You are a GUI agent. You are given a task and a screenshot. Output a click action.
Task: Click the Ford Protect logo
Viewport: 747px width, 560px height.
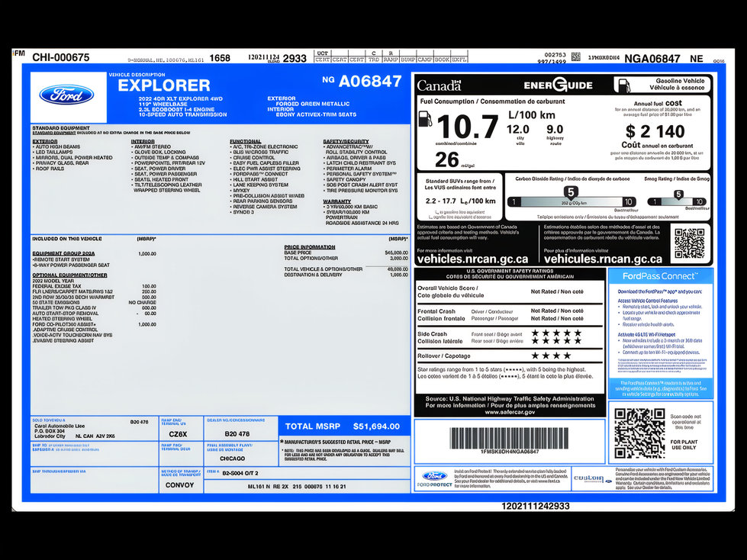pos(434,478)
